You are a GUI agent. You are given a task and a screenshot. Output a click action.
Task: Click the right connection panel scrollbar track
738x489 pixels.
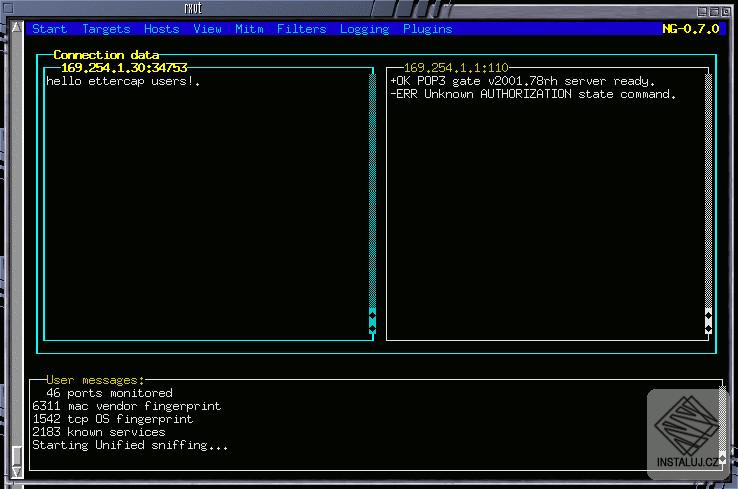tap(708, 191)
